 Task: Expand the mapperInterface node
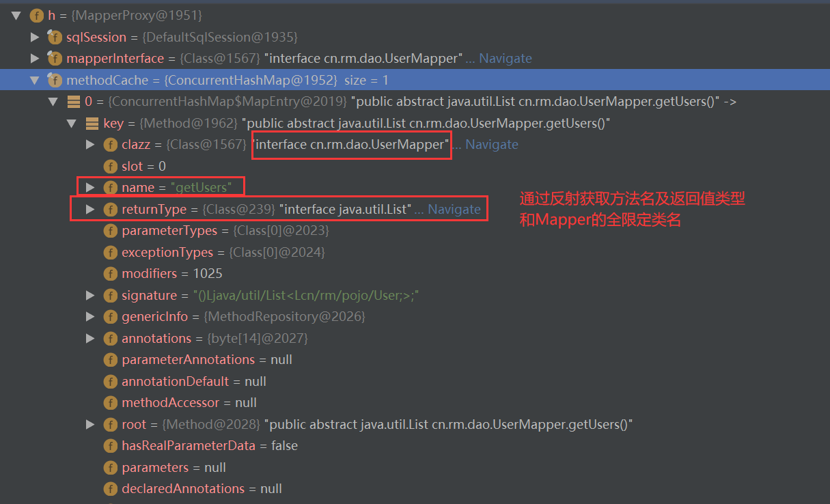point(36,58)
